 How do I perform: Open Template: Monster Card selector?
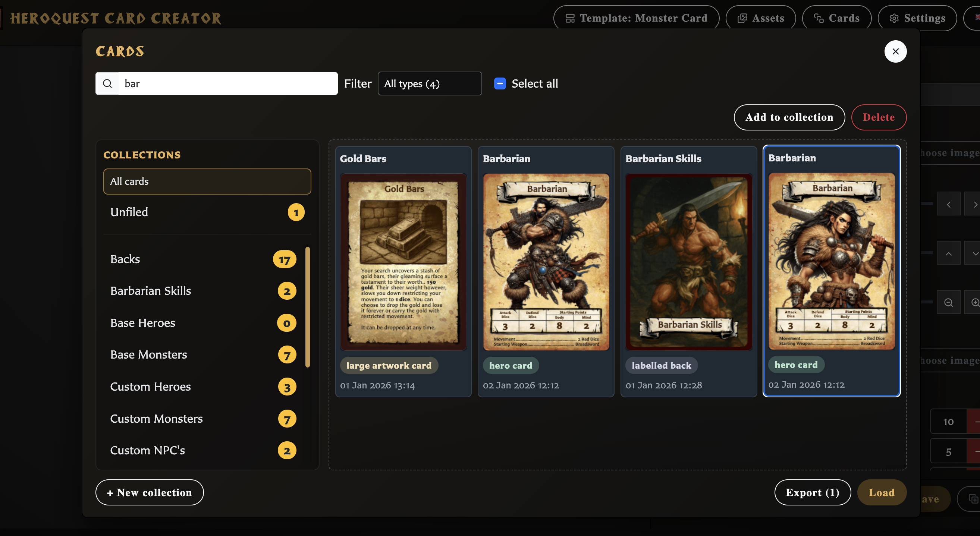coord(636,18)
